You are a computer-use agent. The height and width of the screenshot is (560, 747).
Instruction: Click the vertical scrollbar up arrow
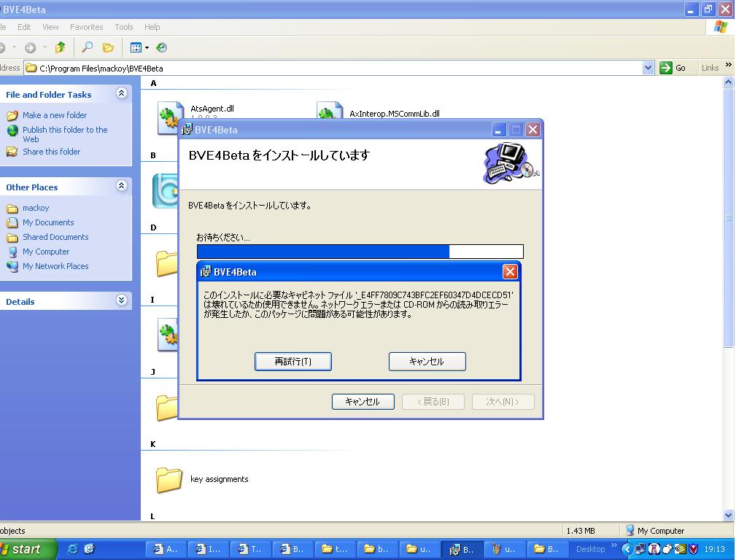729,82
